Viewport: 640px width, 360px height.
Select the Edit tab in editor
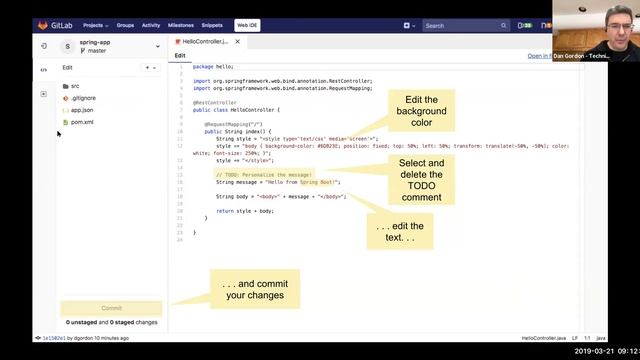[x=180, y=56]
